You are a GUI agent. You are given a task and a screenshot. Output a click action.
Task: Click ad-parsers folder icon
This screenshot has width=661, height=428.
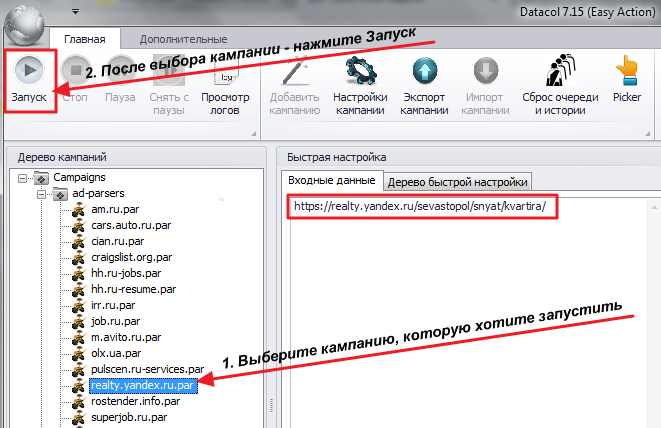pyautogui.click(x=60, y=194)
